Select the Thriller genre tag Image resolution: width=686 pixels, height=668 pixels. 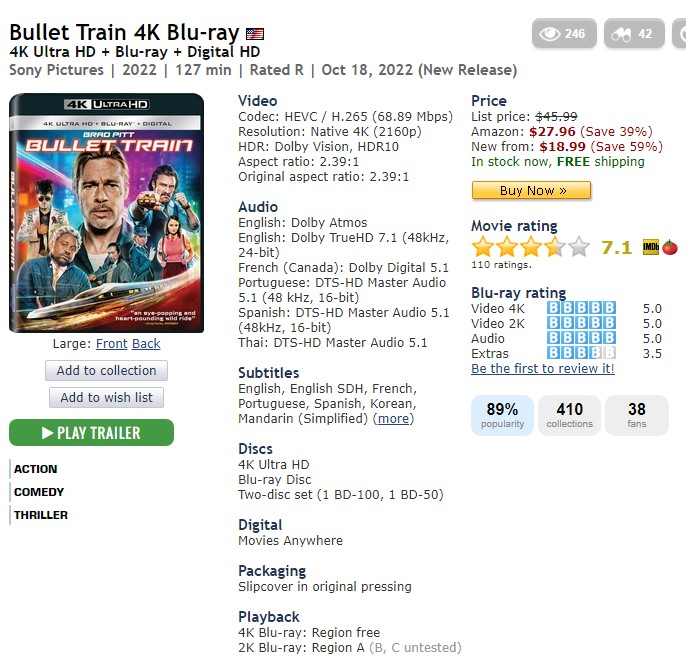click(41, 515)
